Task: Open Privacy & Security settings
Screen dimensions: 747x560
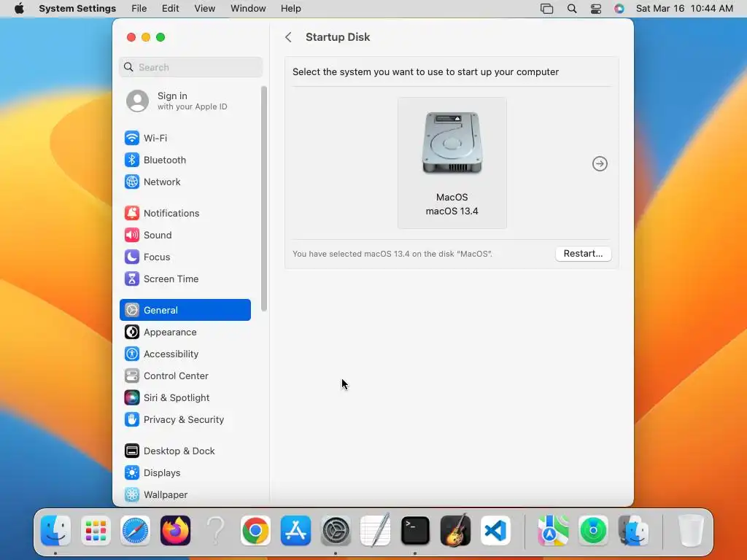Action: click(185, 420)
